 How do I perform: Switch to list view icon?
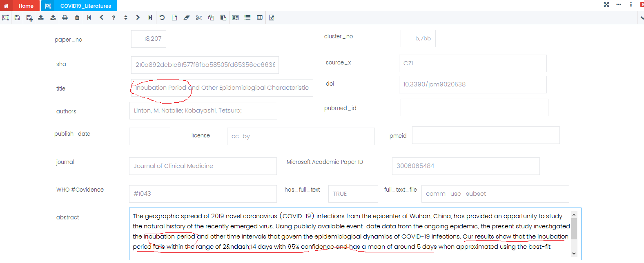click(247, 18)
